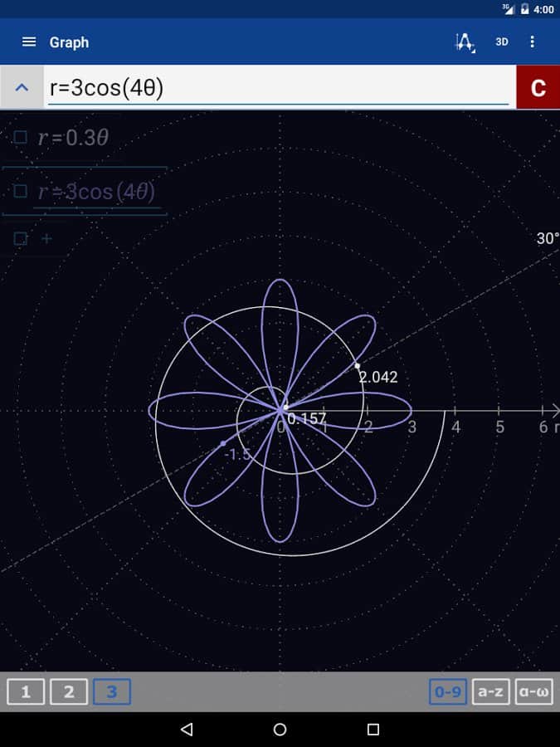560x747 pixels.
Task: Switch to the 0-9 numeric keyboard
Action: coord(448,691)
